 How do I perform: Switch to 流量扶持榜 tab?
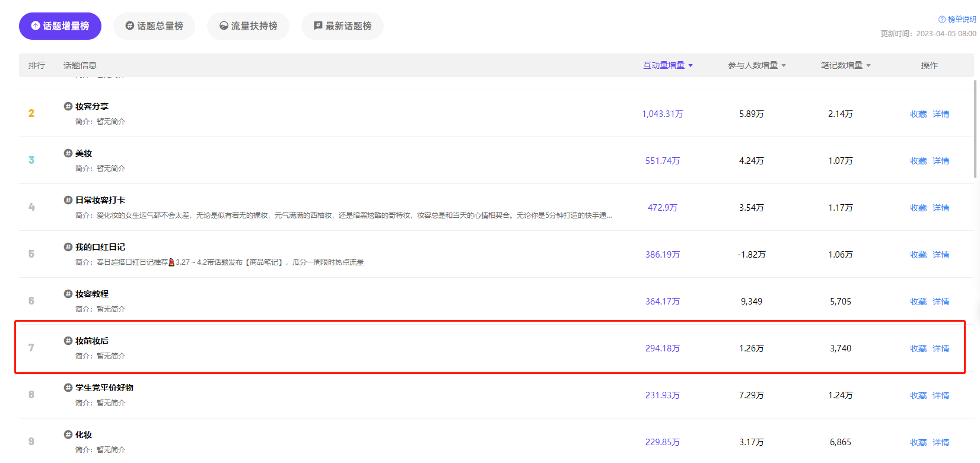coord(248,26)
